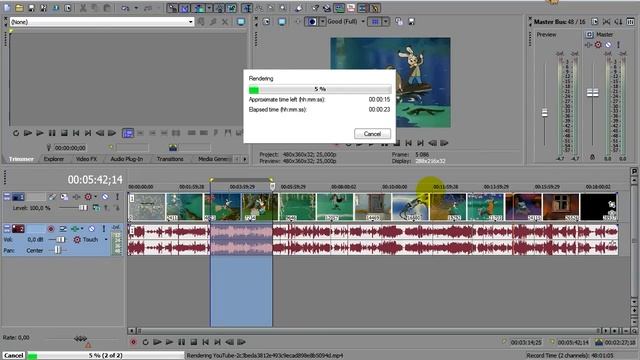Viewport: 640px width, 360px height.
Task: Solo video track 1 with the exclamation icon
Action: 117,197
